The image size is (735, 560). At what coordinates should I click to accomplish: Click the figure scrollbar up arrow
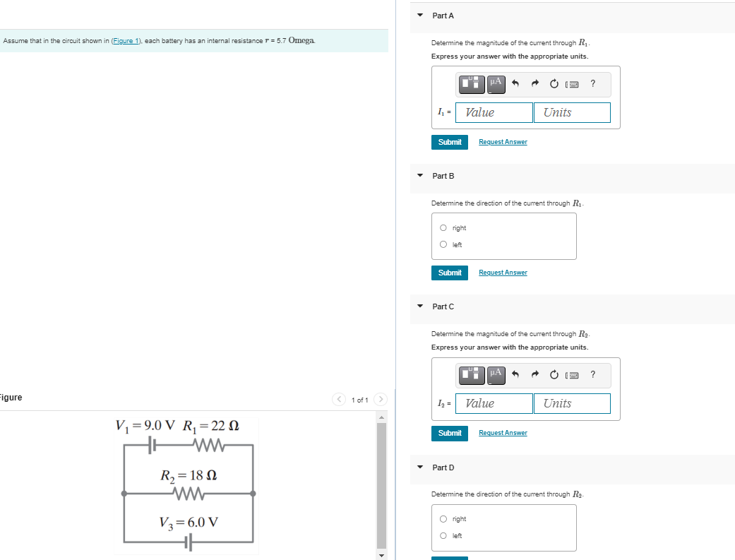(381, 417)
